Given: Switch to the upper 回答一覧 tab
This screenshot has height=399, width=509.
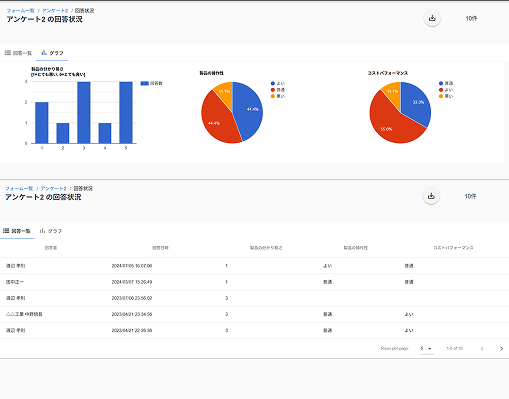Looking at the screenshot, I should (x=18, y=53).
